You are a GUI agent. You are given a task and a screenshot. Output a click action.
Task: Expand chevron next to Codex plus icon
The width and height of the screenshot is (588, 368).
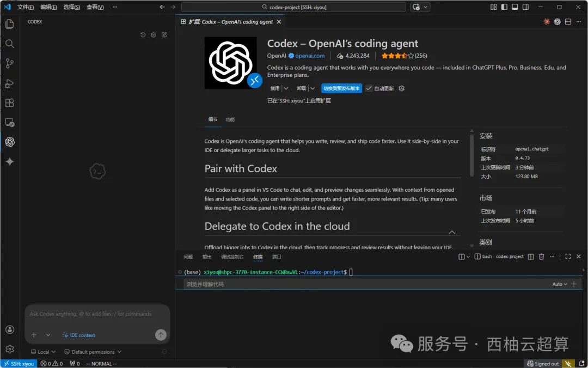[48, 335]
